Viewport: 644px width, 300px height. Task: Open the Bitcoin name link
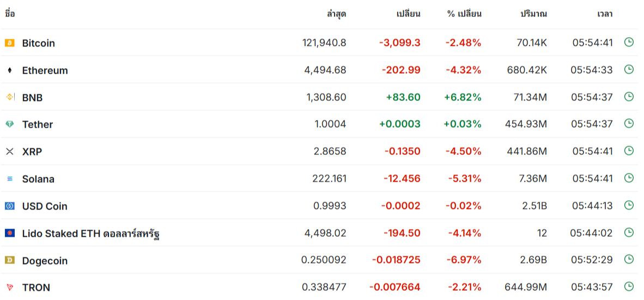tap(39, 43)
